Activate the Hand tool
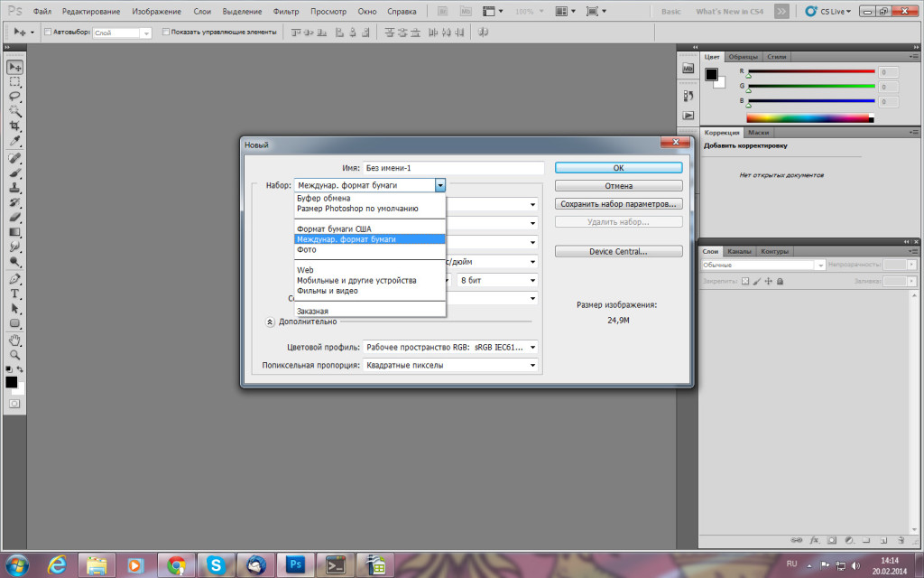Viewport: 924px width, 578px height. click(x=15, y=340)
